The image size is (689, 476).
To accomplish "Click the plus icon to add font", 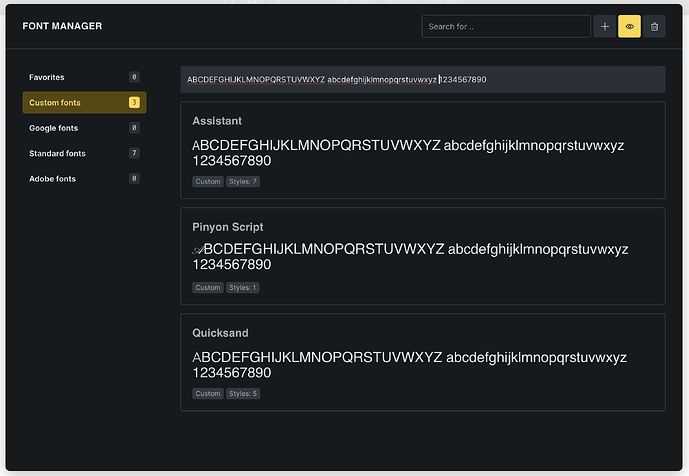I will point(605,26).
